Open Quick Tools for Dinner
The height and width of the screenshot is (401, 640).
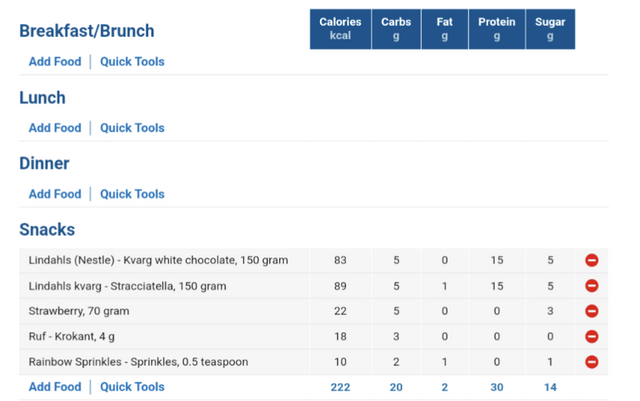[x=132, y=194]
